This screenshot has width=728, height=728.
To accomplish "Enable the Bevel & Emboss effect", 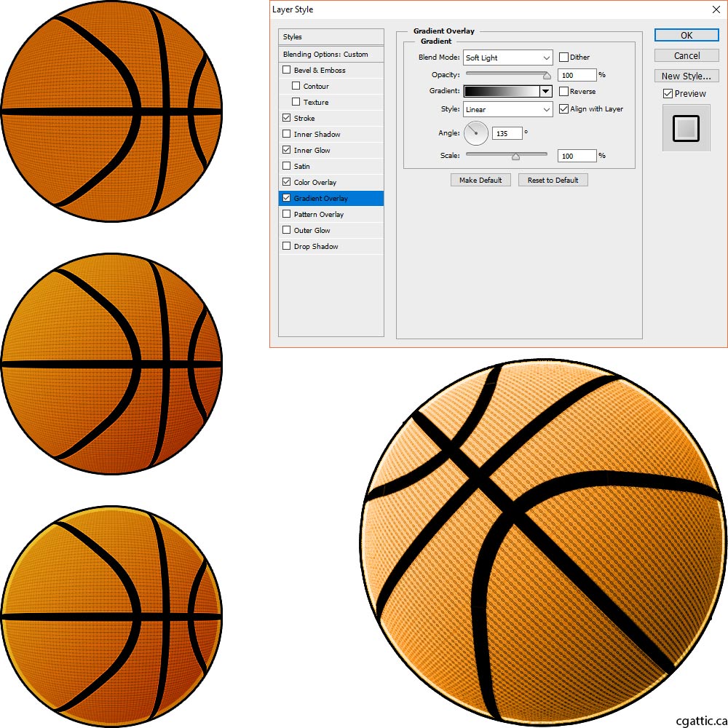I will [287, 70].
